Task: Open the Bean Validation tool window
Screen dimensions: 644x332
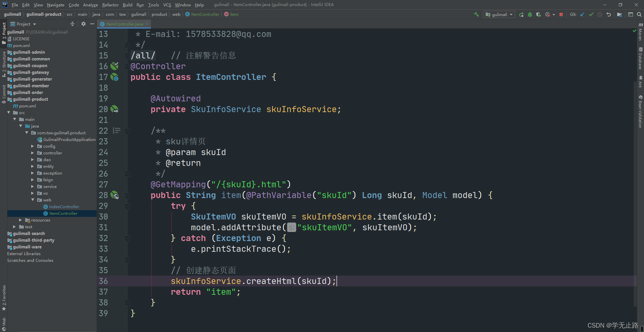Action: 640,111
